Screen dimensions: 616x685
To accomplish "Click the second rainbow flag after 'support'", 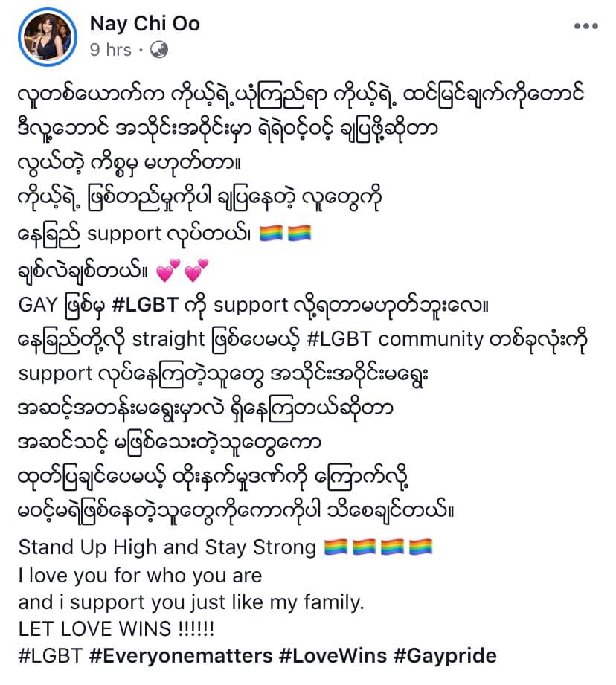I will tap(299, 233).
